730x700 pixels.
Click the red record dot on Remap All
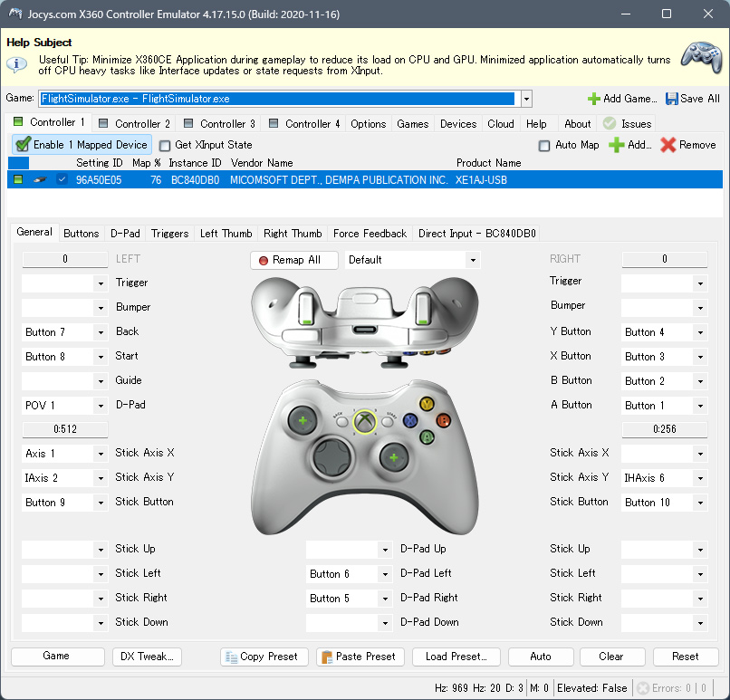point(264,261)
